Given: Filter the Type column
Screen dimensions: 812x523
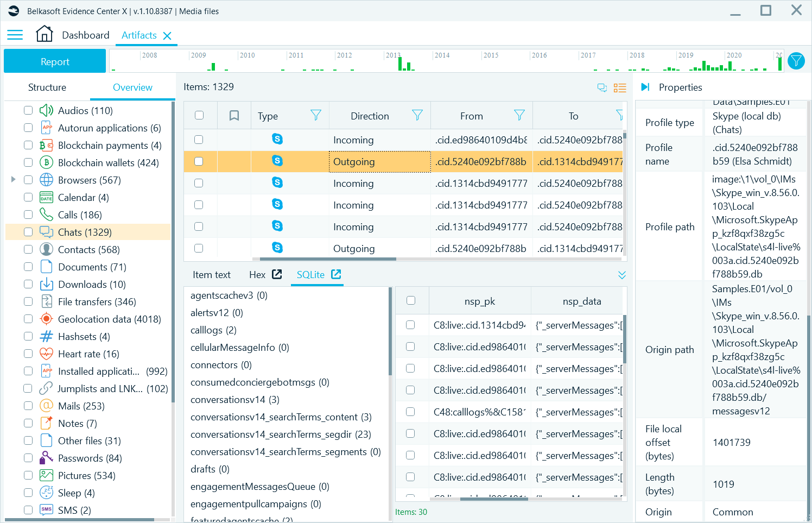Looking at the screenshot, I should [x=315, y=115].
